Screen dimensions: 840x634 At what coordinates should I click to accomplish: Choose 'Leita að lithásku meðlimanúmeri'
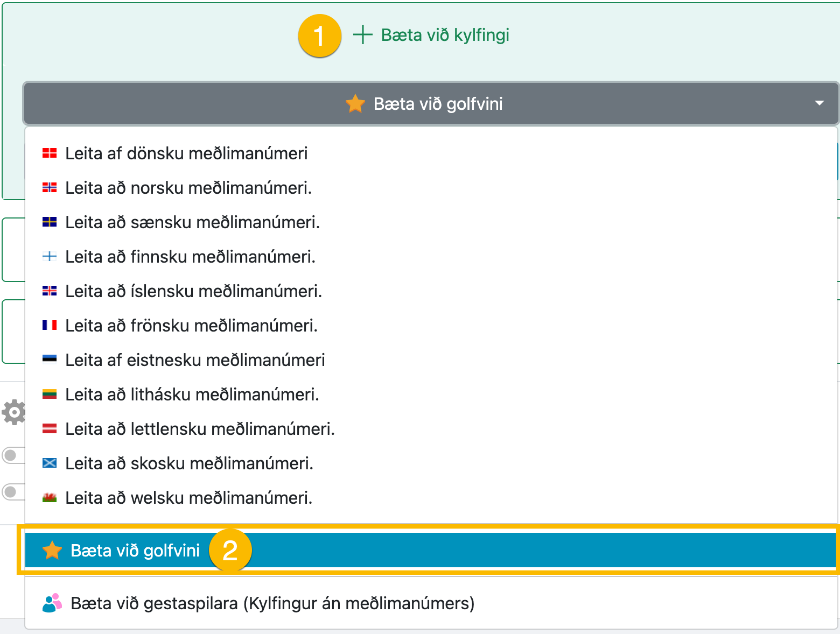(x=192, y=395)
